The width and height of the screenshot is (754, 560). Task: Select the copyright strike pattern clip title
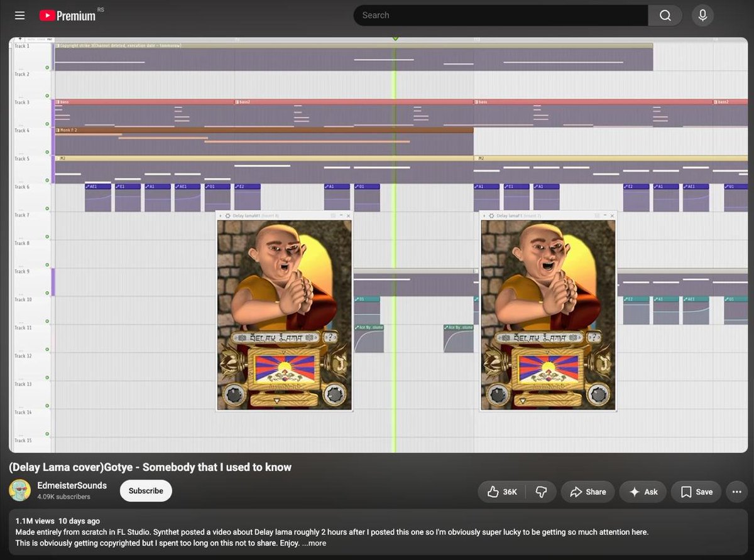pyautogui.click(x=120, y=46)
